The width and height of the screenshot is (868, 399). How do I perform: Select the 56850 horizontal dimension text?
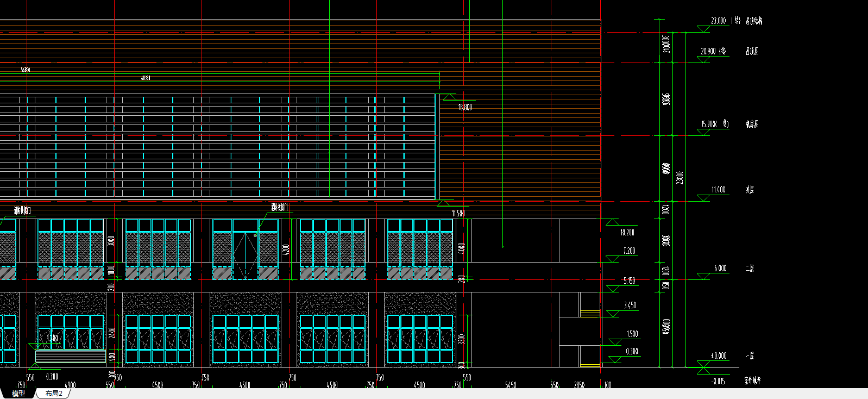[26, 70]
